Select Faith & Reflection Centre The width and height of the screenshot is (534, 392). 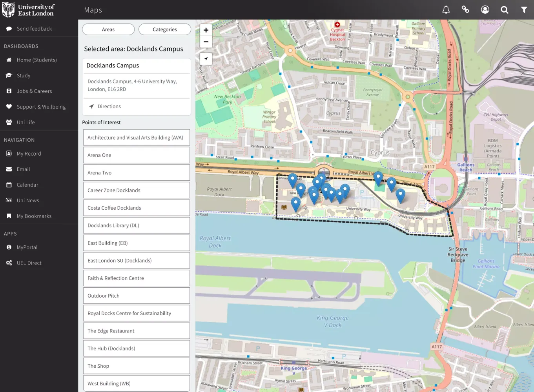(x=137, y=278)
